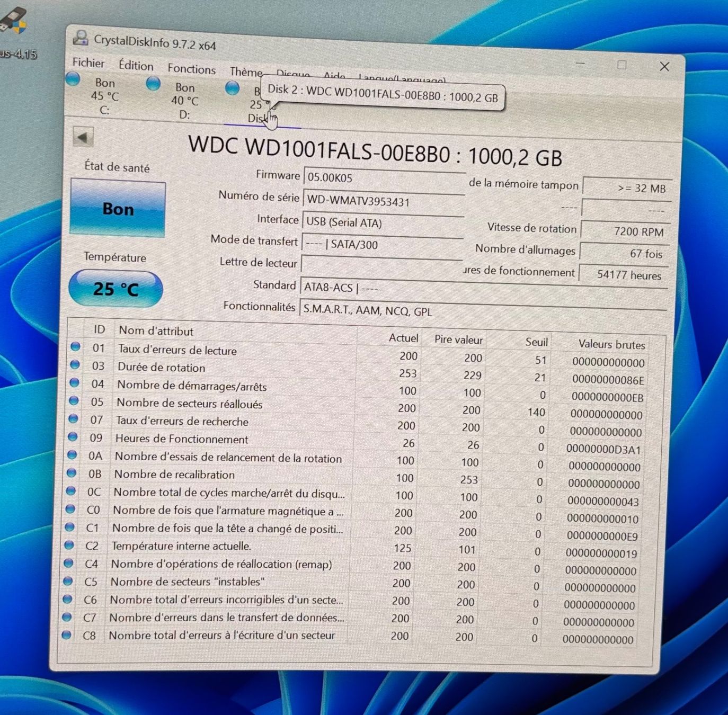Click status dot for attribute 07
The height and width of the screenshot is (715, 728).
pos(73,418)
